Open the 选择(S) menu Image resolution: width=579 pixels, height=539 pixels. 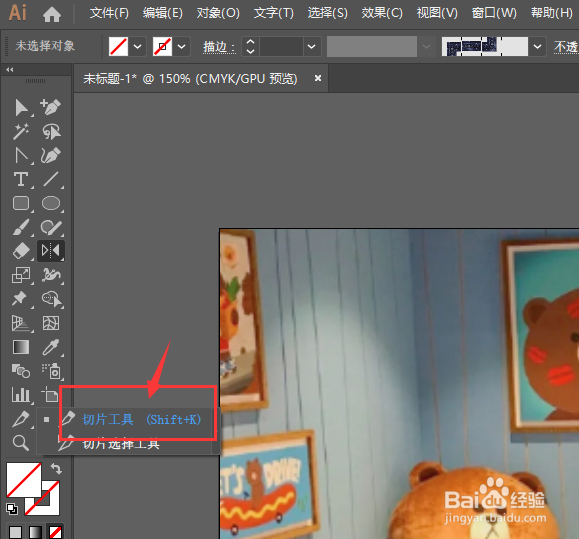tap(328, 13)
